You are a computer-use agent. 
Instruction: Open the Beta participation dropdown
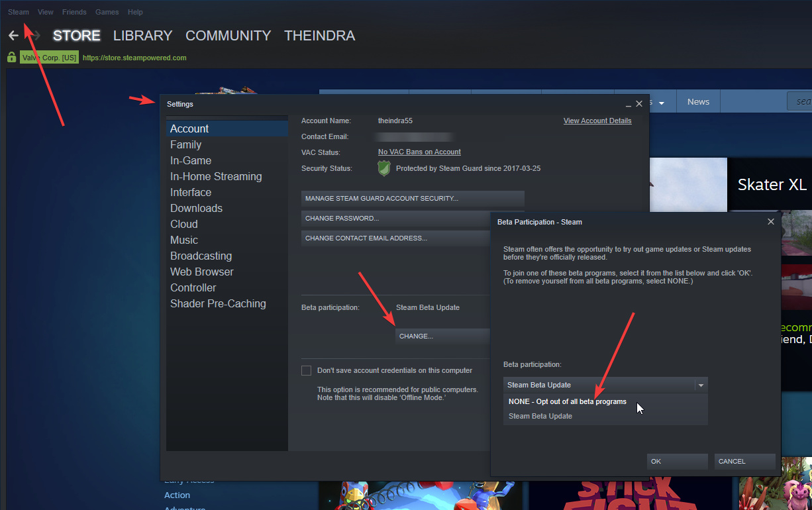tap(605, 385)
